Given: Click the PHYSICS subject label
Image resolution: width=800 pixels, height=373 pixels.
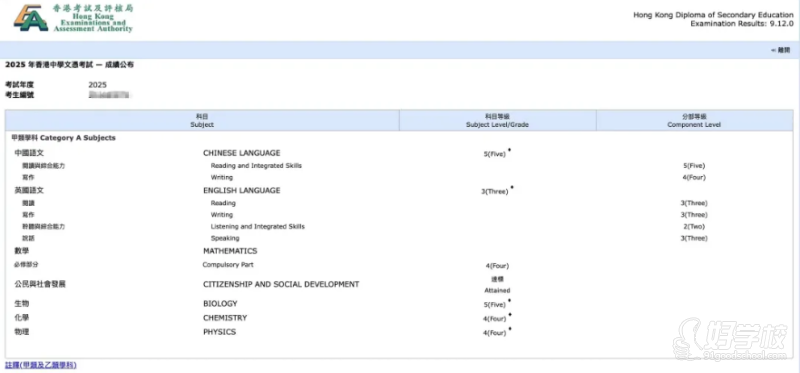Looking at the screenshot, I should pyautogui.click(x=219, y=332).
